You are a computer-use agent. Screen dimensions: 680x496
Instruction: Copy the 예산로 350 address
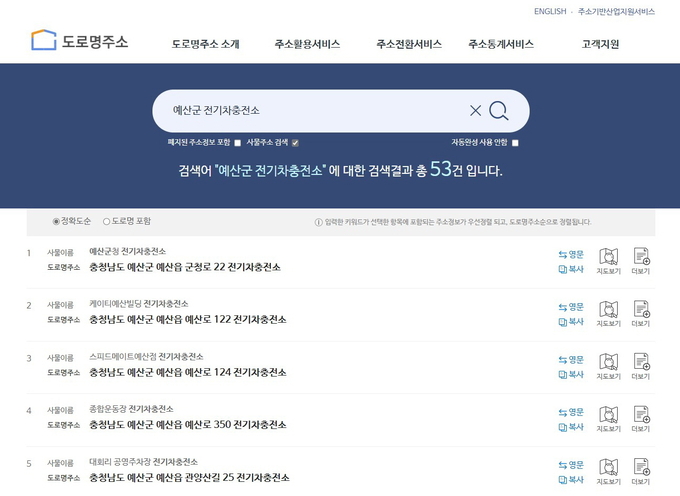571,427
